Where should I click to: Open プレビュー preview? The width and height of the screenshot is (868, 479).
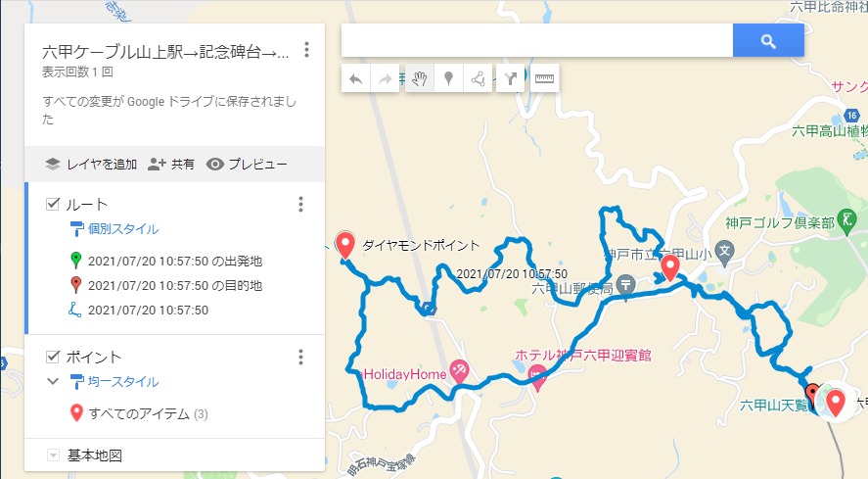247,165
